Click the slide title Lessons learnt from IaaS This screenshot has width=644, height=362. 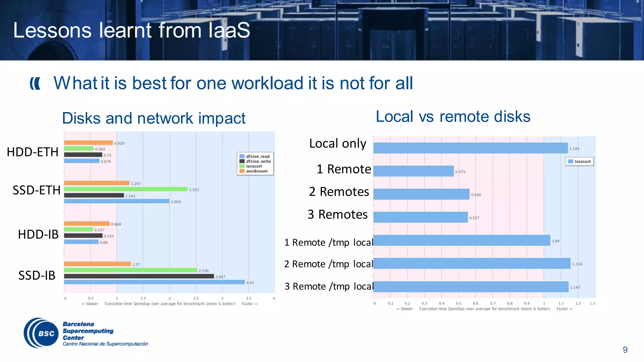coord(131,30)
